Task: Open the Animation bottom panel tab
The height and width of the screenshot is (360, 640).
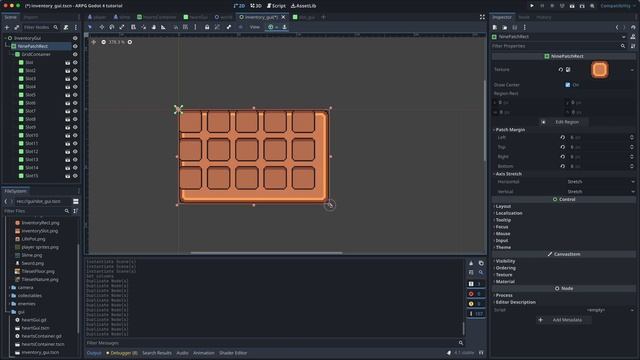Action: click(203, 353)
